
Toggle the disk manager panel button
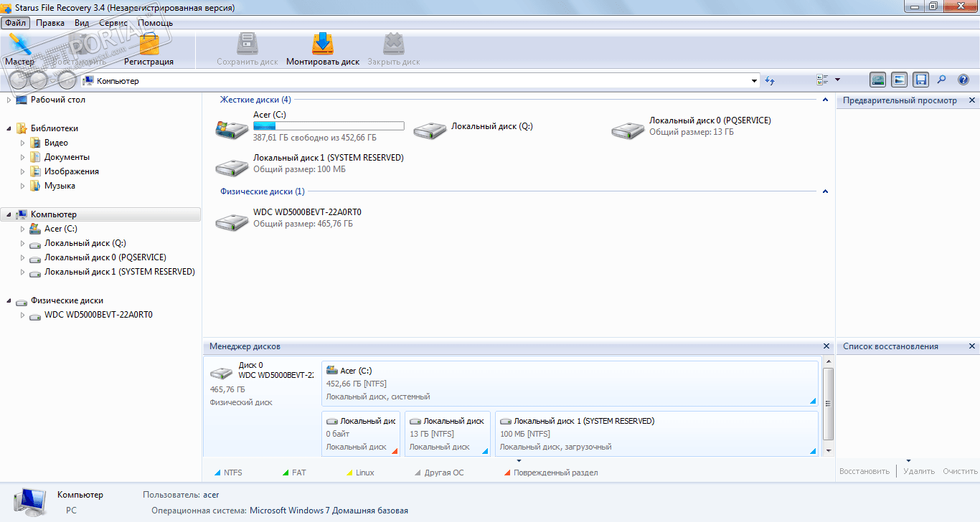(x=878, y=80)
